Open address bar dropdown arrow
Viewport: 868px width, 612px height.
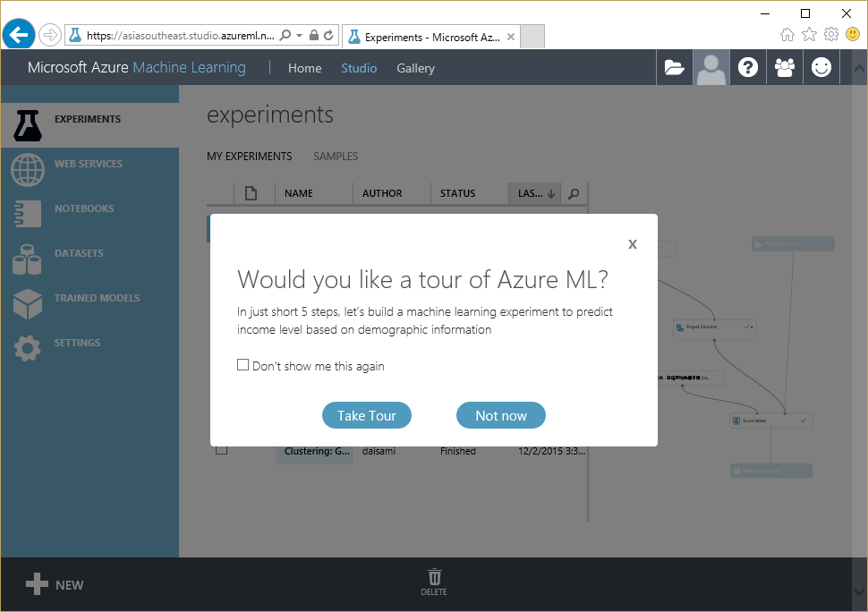click(x=299, y=36)
